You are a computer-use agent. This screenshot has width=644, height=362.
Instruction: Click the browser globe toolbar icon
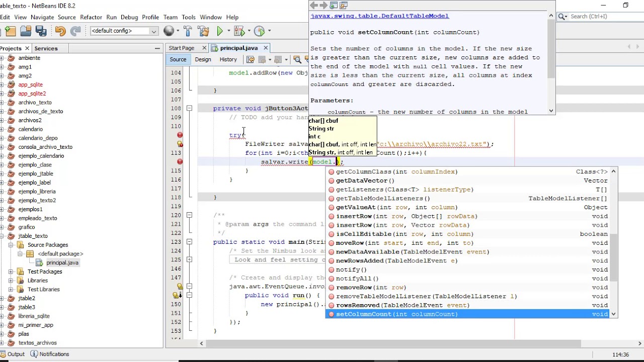coord(169,31)
